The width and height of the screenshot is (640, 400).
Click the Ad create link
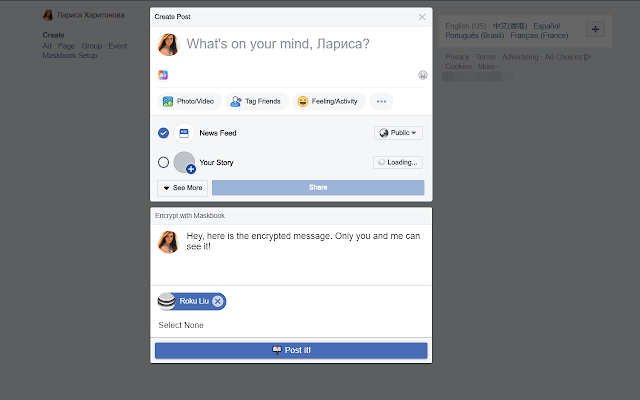47,46
